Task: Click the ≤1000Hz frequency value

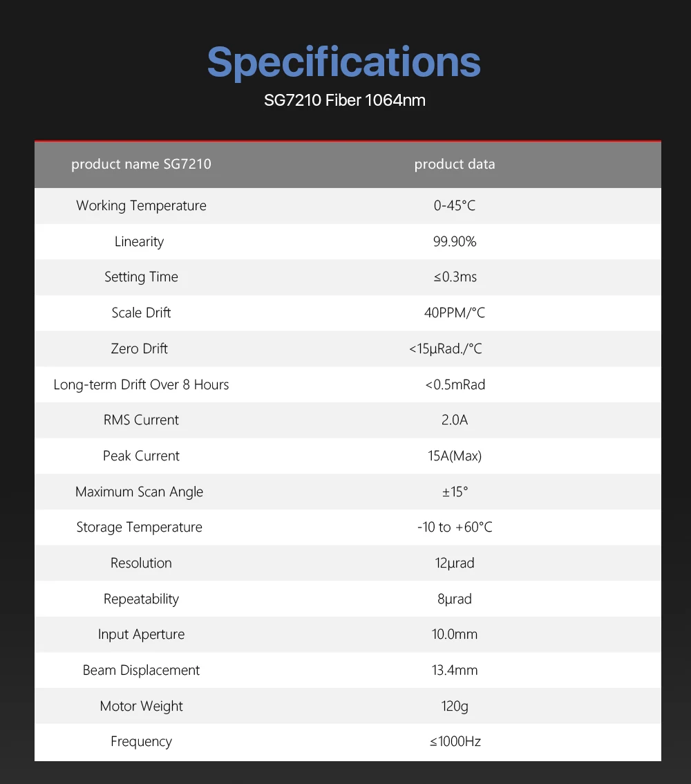Action: 455,742
